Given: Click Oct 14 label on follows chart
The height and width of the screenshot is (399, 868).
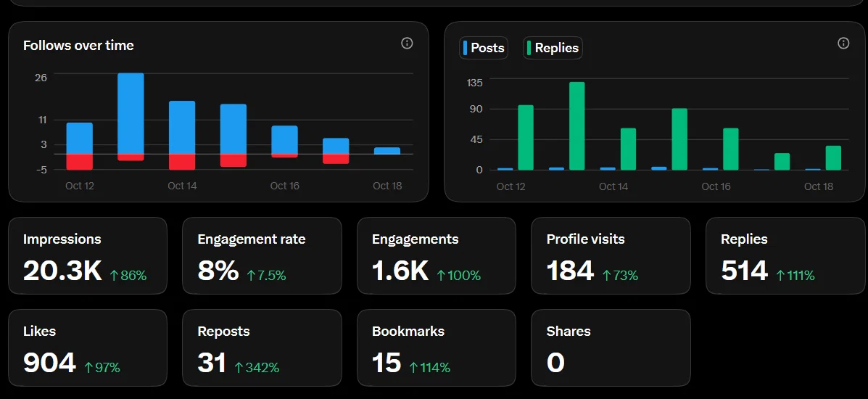Looking at the screenshot, I should pyautogui.click(x=182, y=186).
